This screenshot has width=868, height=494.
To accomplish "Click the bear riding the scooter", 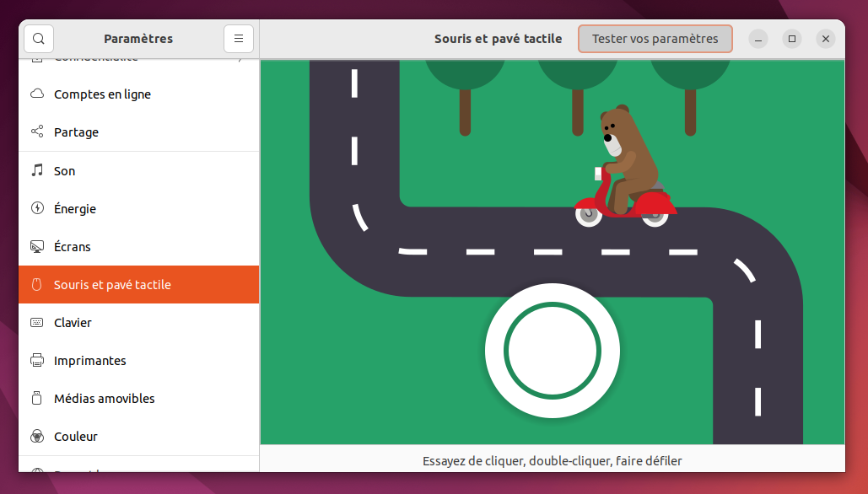I will pos(626,165).
